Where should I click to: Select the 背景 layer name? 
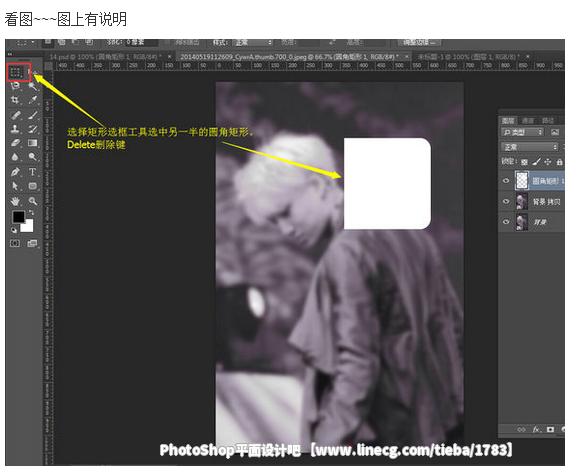click(540, 222)
